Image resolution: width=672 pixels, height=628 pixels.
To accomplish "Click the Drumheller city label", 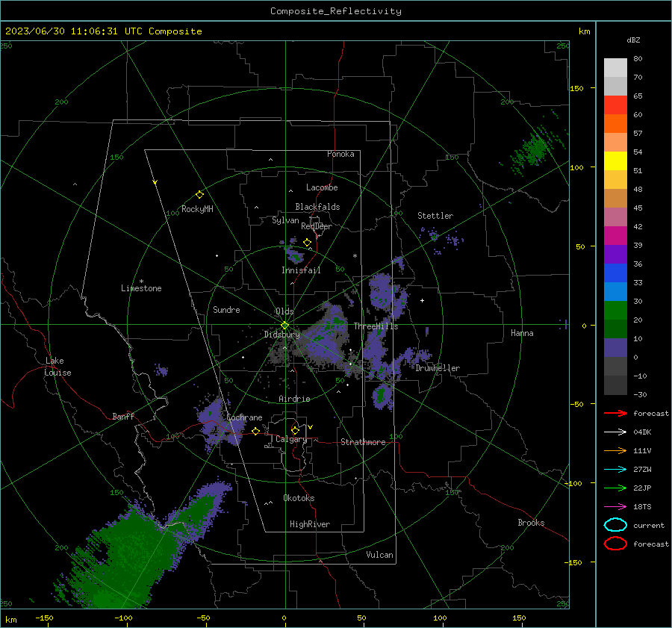I will 438,368.
